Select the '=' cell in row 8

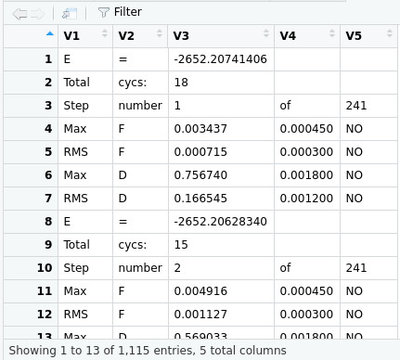pos(140,222)
